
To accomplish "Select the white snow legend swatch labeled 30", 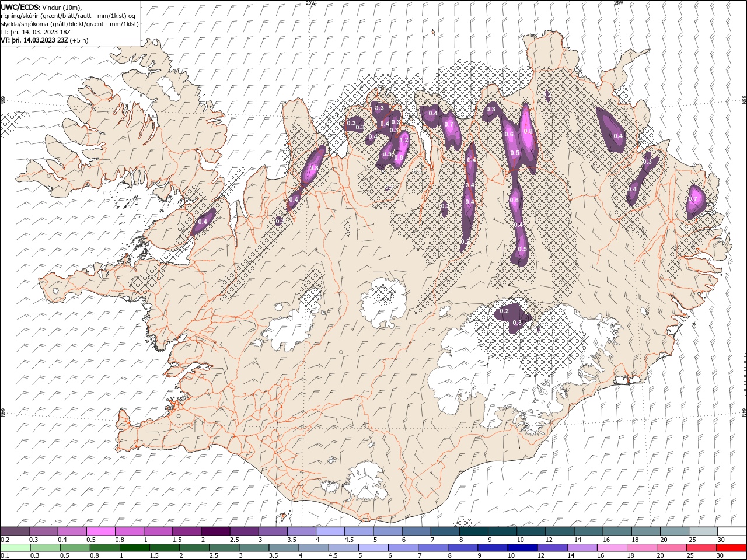I will coord(731,531).
